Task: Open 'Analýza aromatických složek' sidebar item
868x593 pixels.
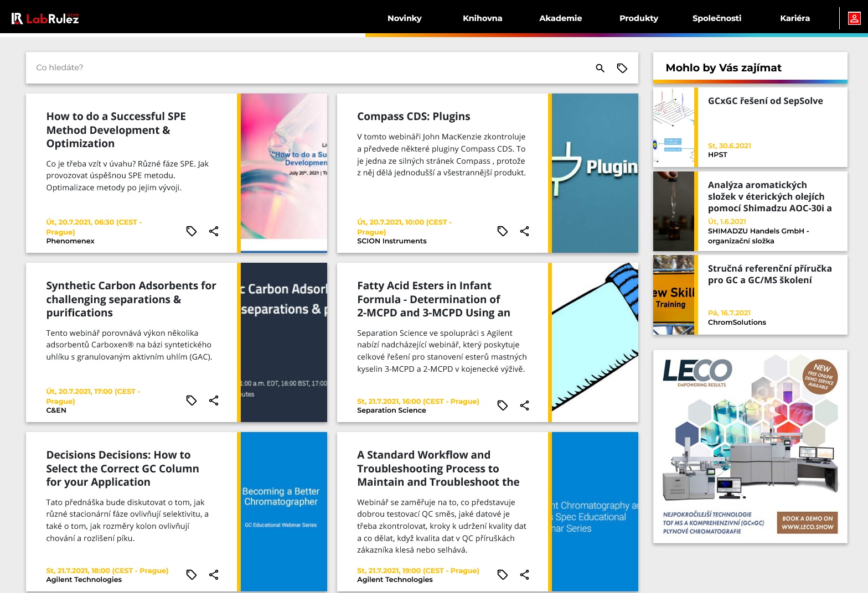Action: tap(770, 196)
